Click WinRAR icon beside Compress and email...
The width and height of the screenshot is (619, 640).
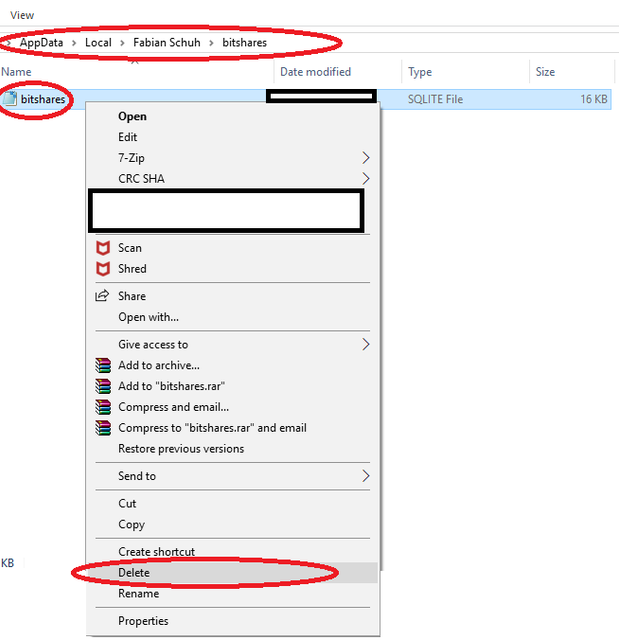point(103,407)
